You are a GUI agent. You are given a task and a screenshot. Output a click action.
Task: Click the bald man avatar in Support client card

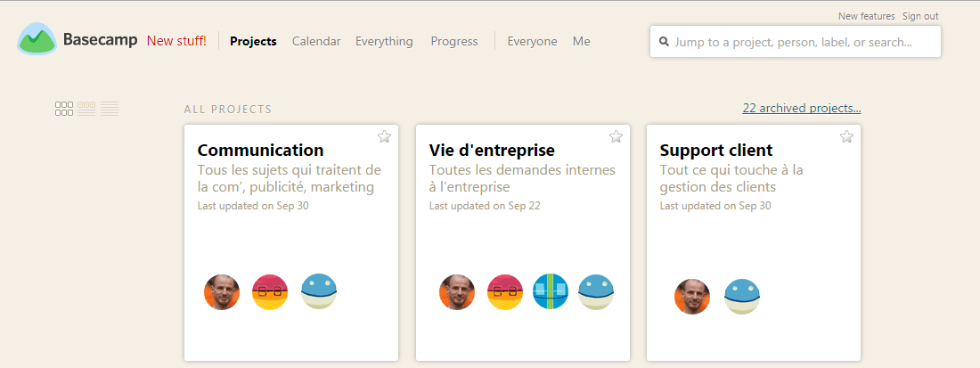[x=692, y=296]
